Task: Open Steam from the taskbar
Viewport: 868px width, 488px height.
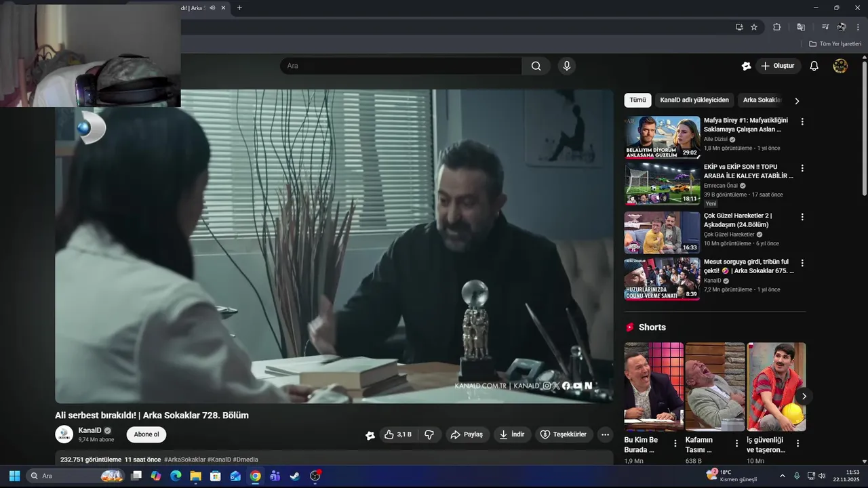Action: tap(294, 476)
